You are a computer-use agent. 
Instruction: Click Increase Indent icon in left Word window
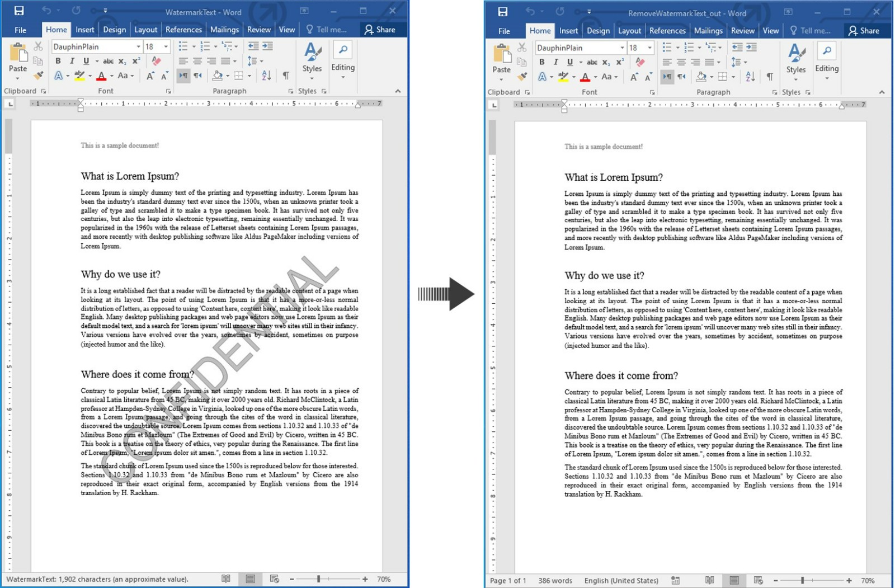(x=268, y=46)
